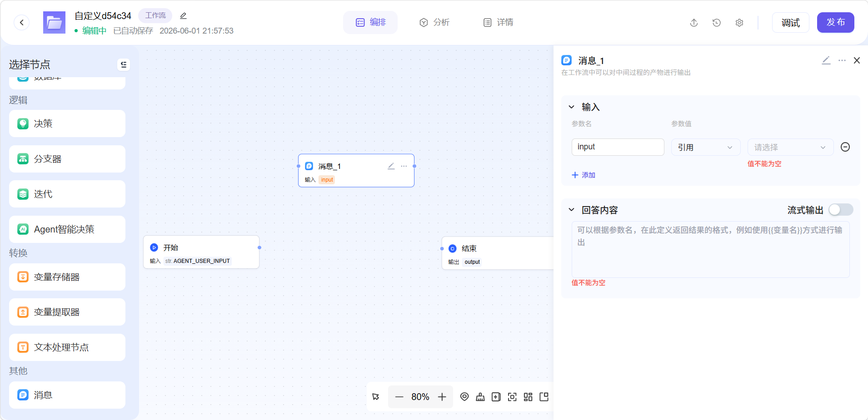Switch to the 分析 tab

(434, 23)
